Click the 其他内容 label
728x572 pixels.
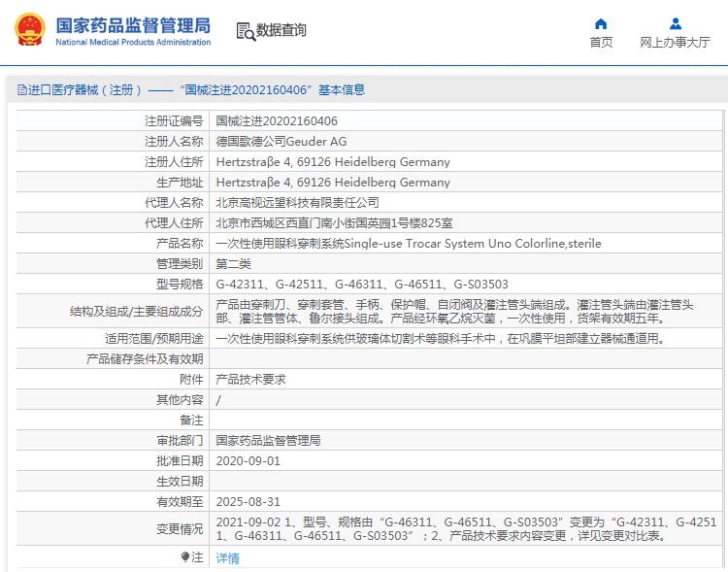[x=180, y=400]
